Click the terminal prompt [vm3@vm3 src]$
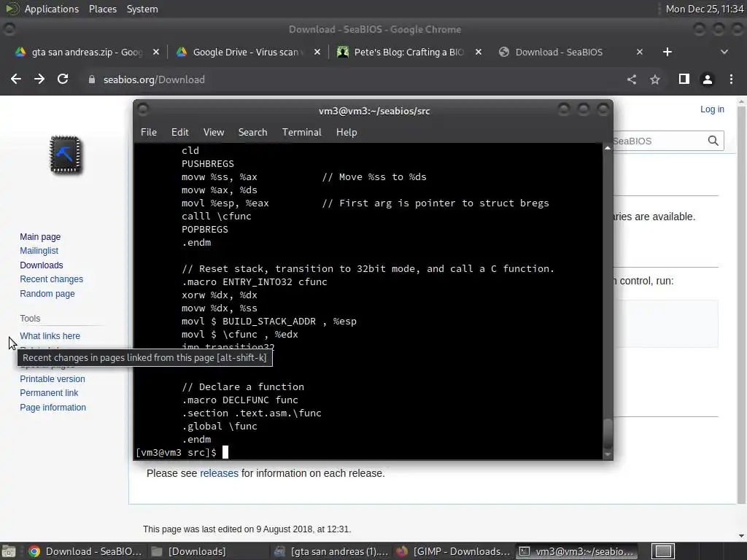Screen dimensions: 747x560 pyautogui.click(x=176, y=452)
